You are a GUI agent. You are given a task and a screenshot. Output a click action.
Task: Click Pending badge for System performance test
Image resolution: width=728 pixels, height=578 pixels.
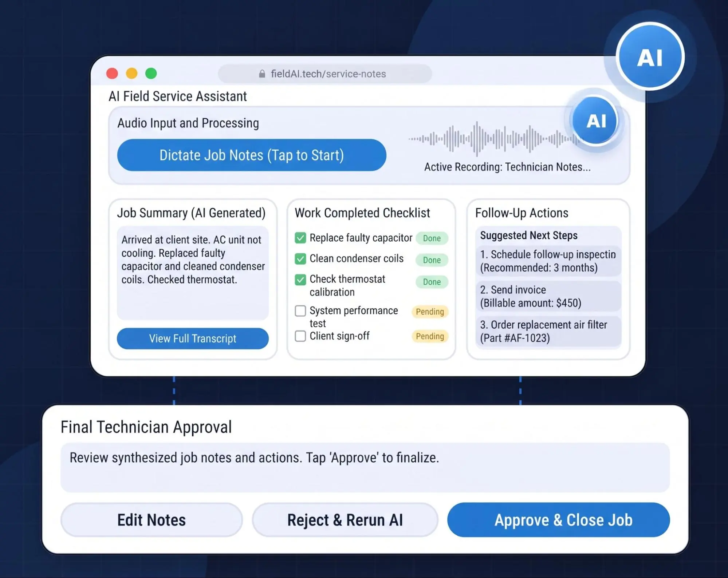tap(430, 312)
